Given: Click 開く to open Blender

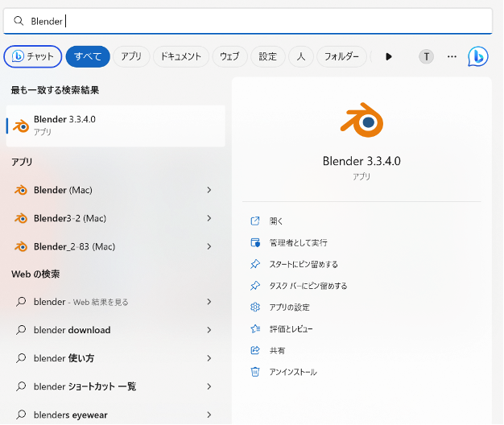Looking at the screenshot, I should [x=276, y=221].
